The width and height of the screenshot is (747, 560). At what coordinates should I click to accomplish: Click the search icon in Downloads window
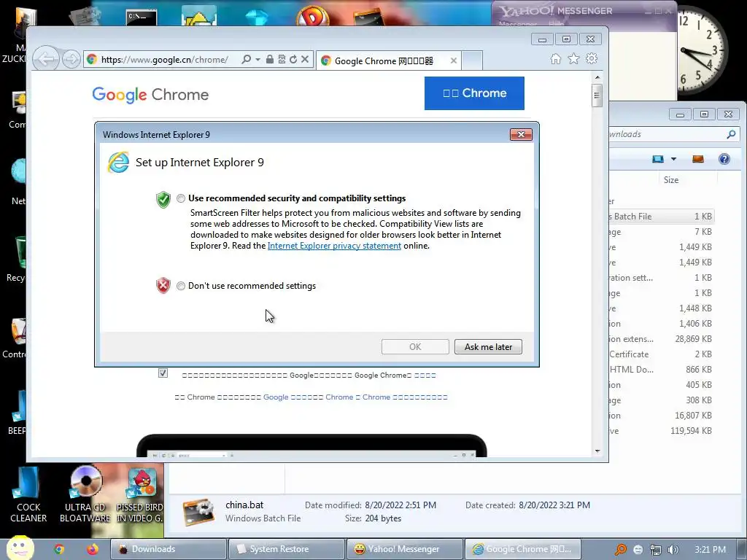click(731, 134)
